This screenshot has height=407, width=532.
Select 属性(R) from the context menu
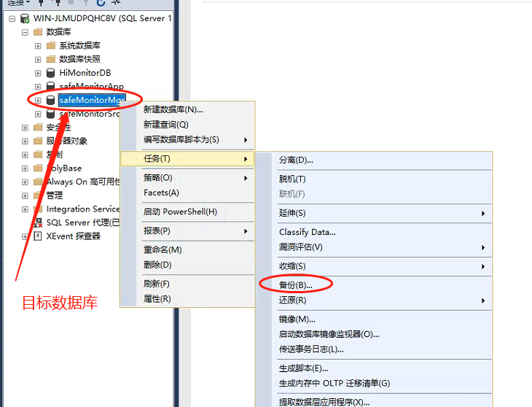pos(157,298)
